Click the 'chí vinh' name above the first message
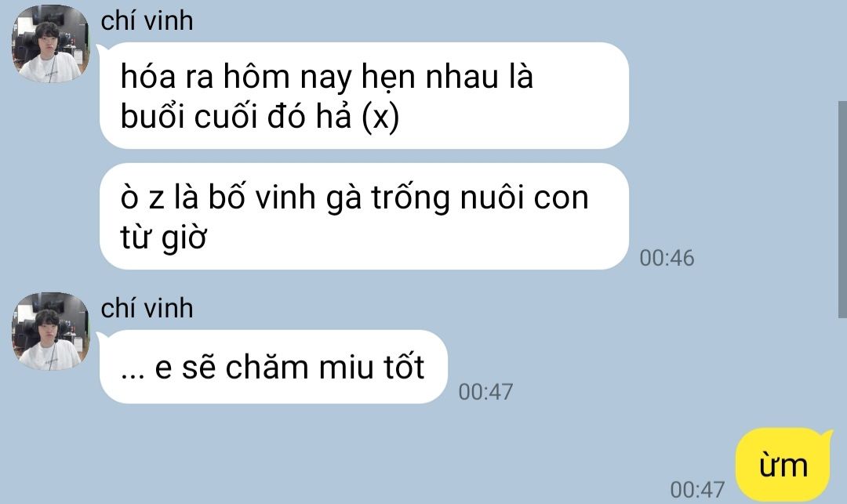847x504 pixels. pos(147,20)
